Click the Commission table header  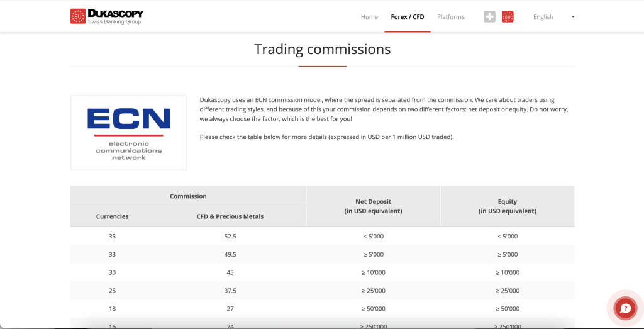coord(188,196)
